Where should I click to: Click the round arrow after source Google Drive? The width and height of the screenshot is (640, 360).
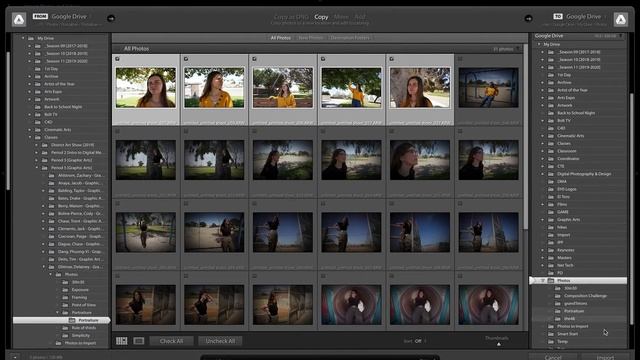pyautogui.click(x=111, y=18)
